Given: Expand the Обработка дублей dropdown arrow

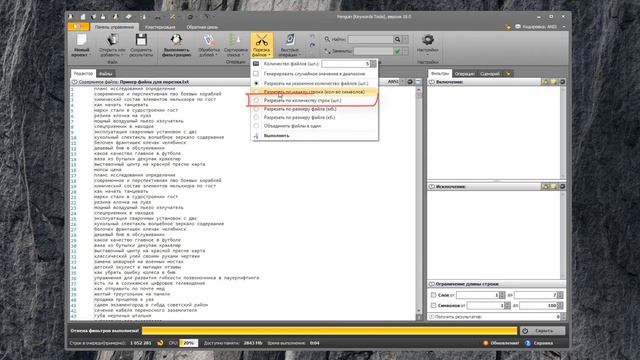Looking at the screenshot, I should tap(216, 55).
